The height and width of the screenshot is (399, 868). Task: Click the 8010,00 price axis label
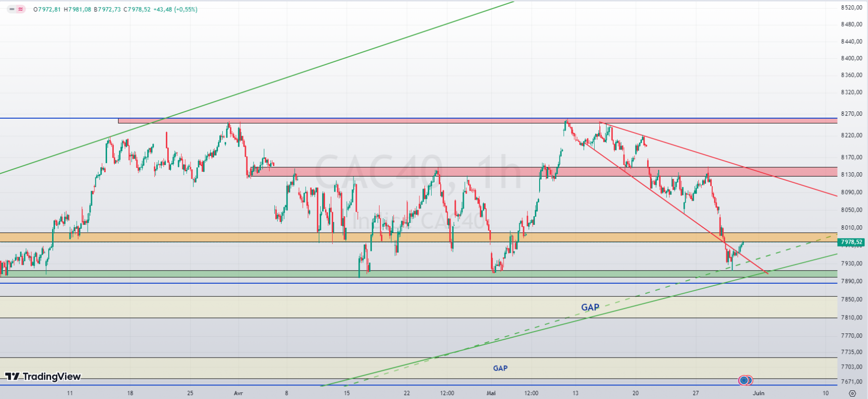(852, 228)
